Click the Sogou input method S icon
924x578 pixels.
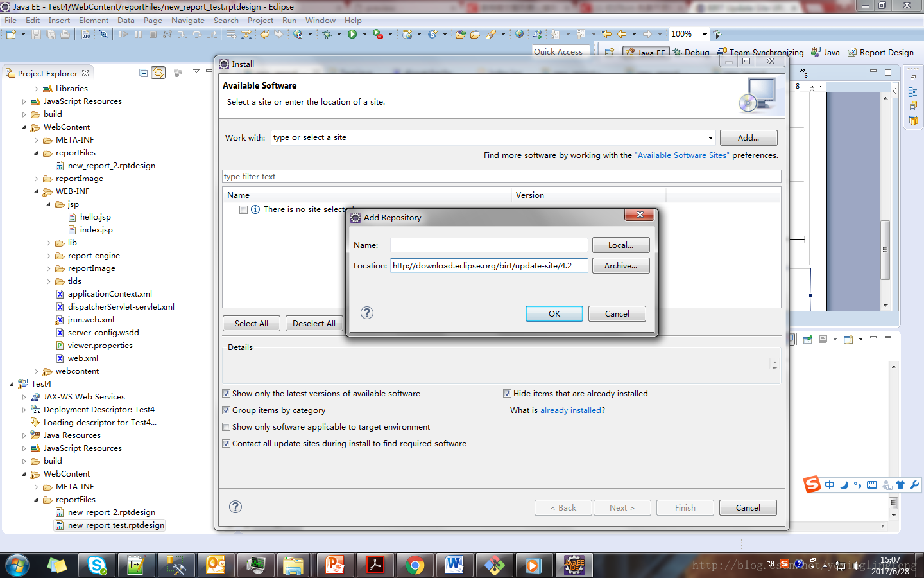point(812,484)
